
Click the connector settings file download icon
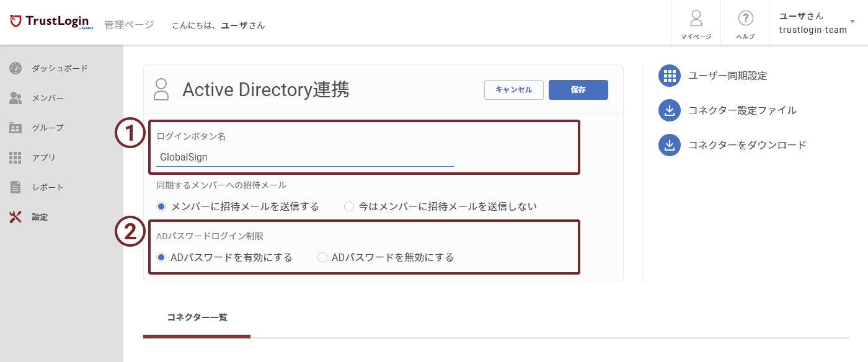pyautogui.click(x=669, y=110)
